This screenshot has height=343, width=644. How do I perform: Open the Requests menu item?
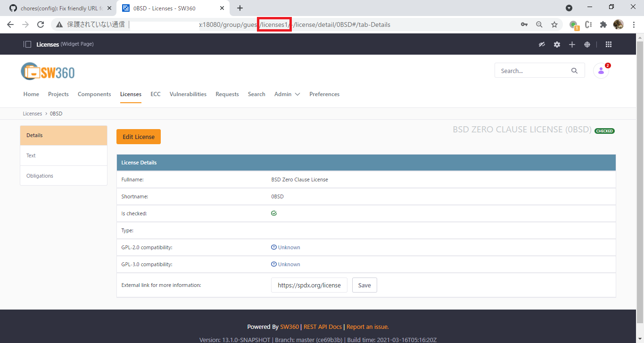coord(227,94)
